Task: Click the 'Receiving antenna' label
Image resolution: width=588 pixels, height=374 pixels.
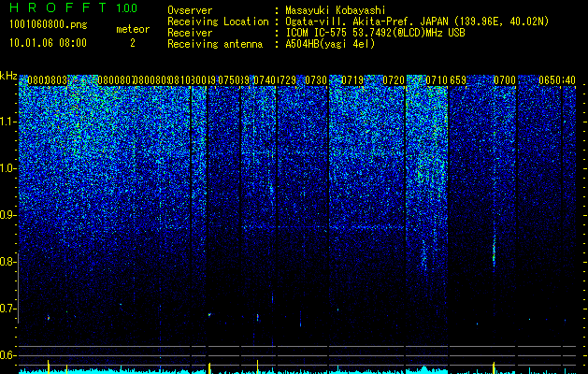Action: coord(215,44)
